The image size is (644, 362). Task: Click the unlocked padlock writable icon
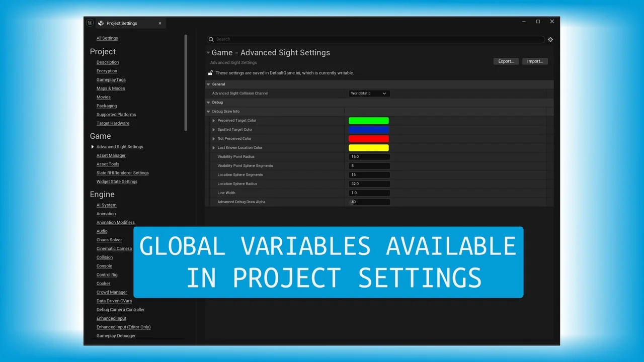tap(210, 73)
